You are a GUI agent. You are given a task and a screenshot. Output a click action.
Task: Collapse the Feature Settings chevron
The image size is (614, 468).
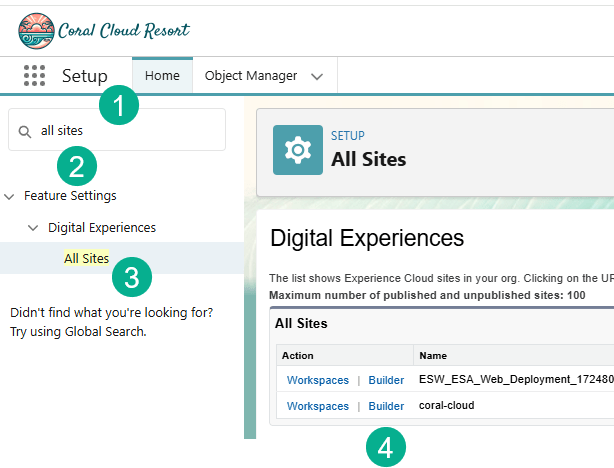tap(10, 196)
